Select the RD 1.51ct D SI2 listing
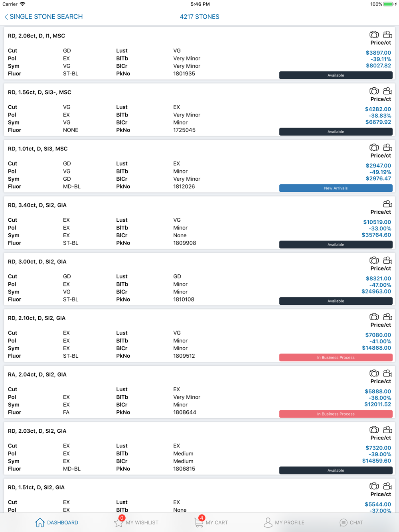399x532 pixels. [36, 487]
